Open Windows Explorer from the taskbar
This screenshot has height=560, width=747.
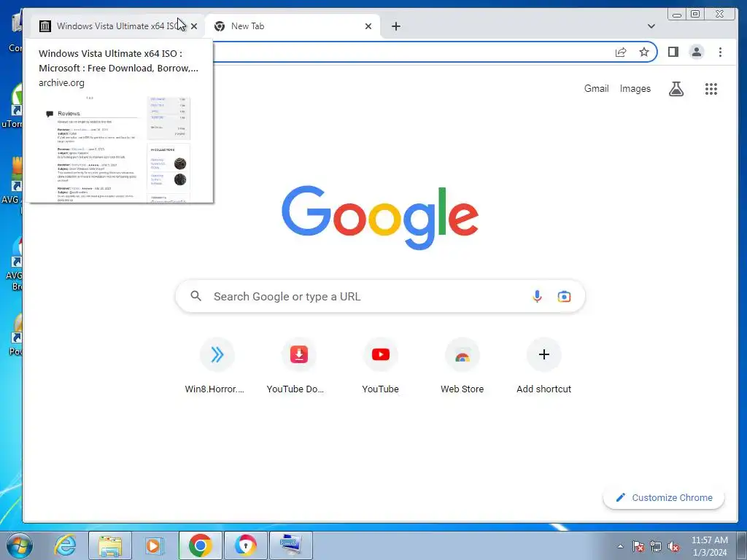[110, 545]
